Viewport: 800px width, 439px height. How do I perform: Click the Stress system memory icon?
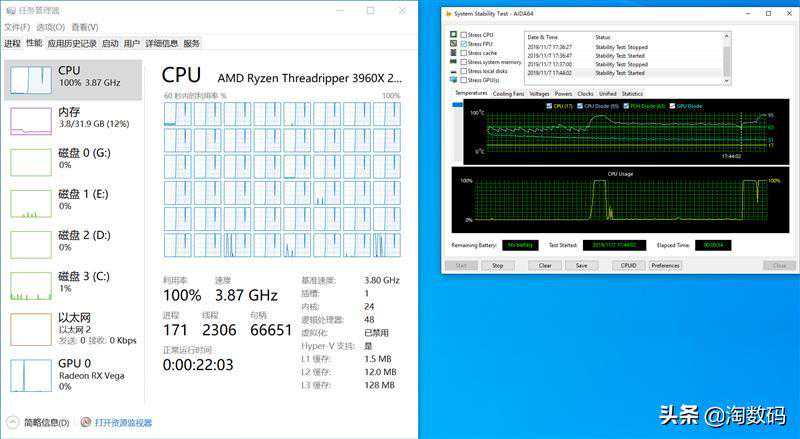(x=453, y=62)
